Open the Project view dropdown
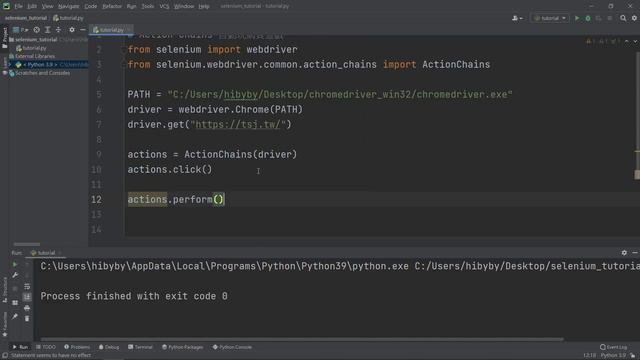Viewport: 640px width, 360px height. 20,30
